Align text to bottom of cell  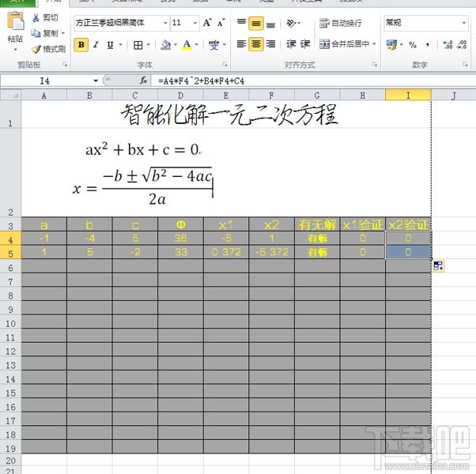click(x=270, y=24)
